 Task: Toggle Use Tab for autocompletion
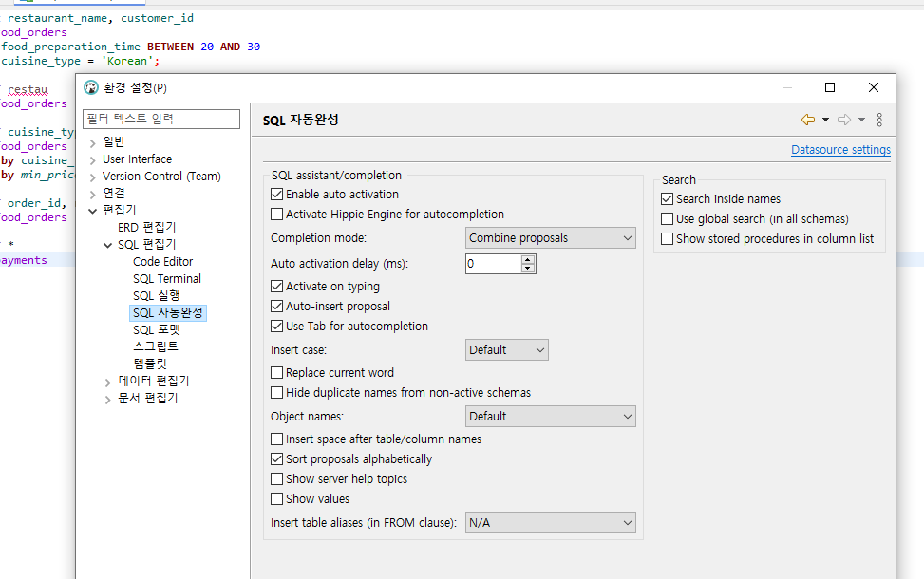point(276,327)
